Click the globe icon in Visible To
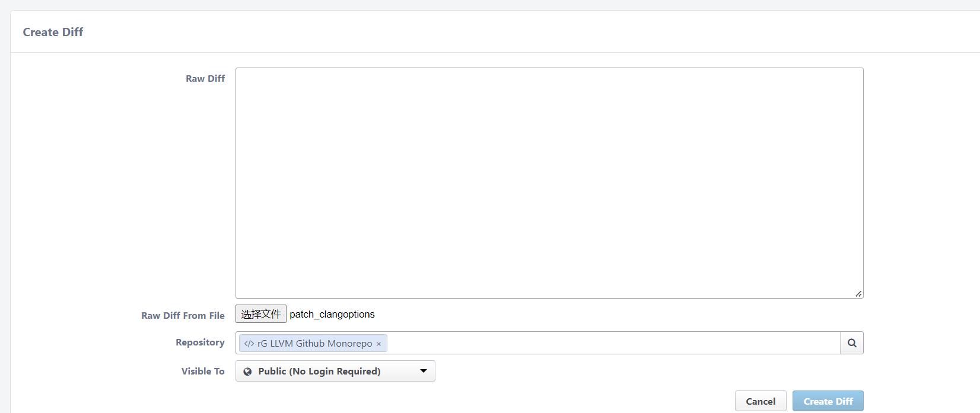 point(247,372)
